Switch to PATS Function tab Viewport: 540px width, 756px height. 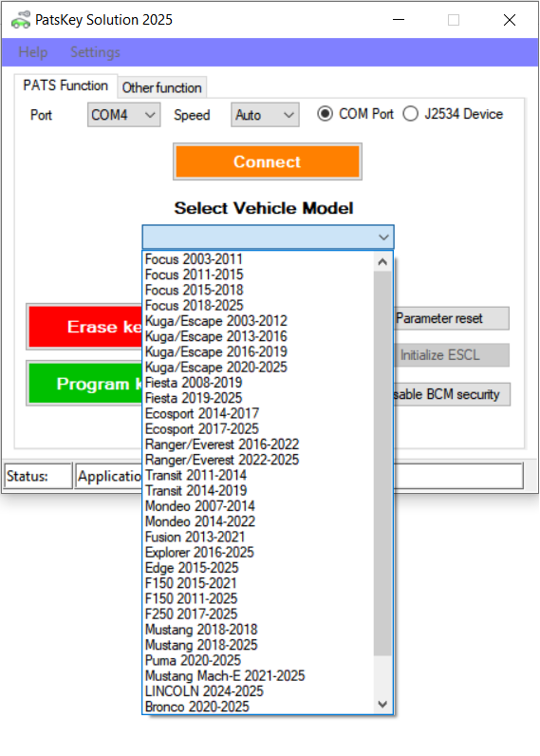click(x=65, y=85)
